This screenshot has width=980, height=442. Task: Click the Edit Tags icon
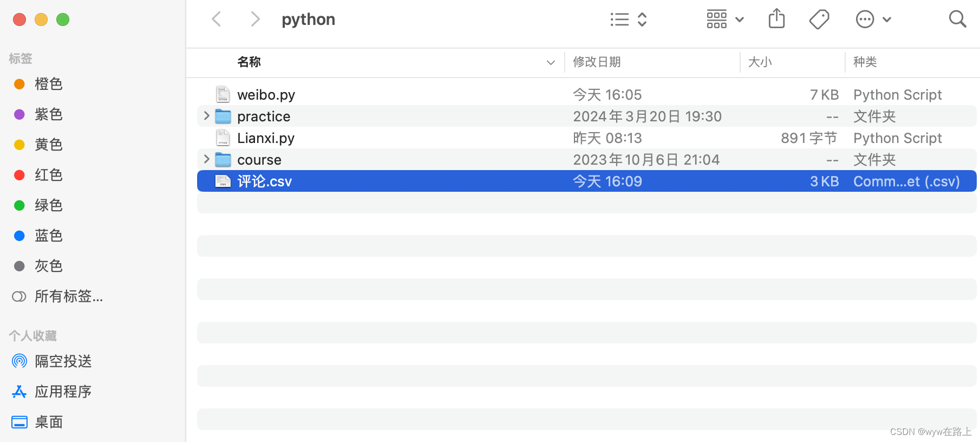pyautogui.click(x=819, y=19)
